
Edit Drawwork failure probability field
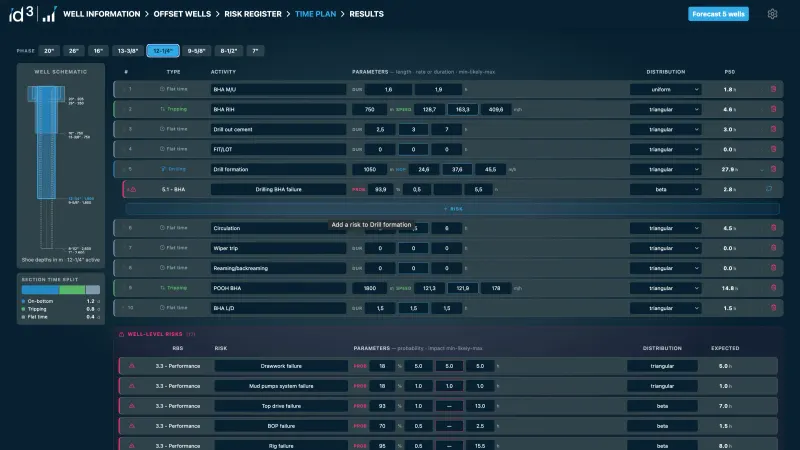382,366
